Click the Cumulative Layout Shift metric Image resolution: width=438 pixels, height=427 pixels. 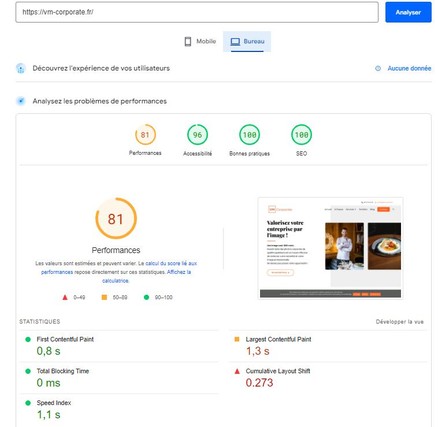[328, 378]
